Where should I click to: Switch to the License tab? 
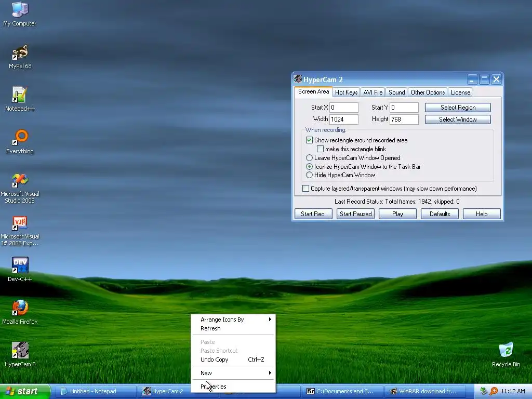pyautogui.click(x=460, y=92)
